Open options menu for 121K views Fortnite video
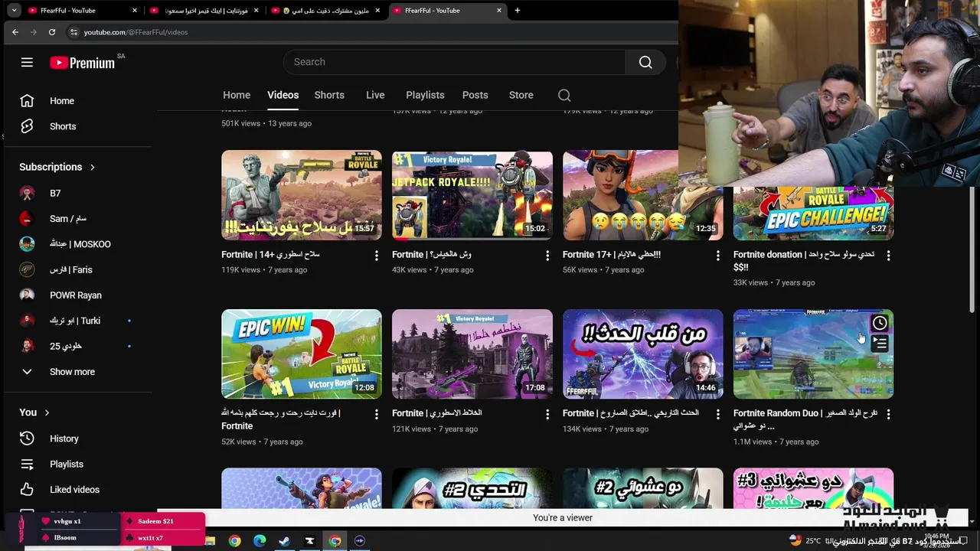Viewport: 980px width, 551px height. click(547, 414)
